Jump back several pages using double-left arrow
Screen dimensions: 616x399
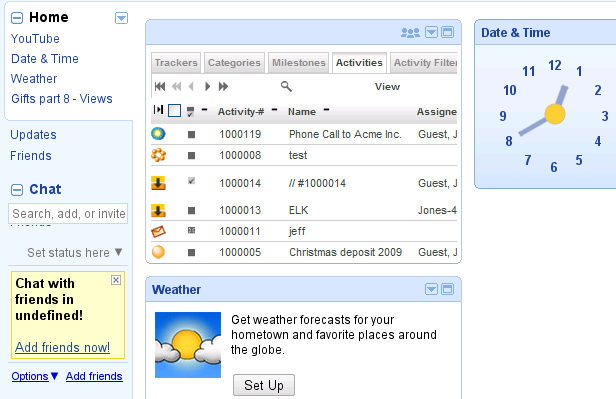[177, 86]
